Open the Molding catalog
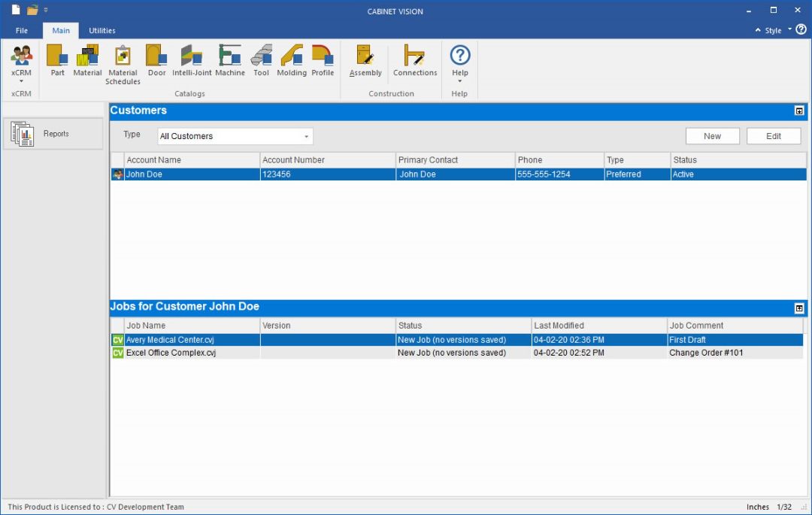Screen dimensions: 812x515 coord(292,61)
